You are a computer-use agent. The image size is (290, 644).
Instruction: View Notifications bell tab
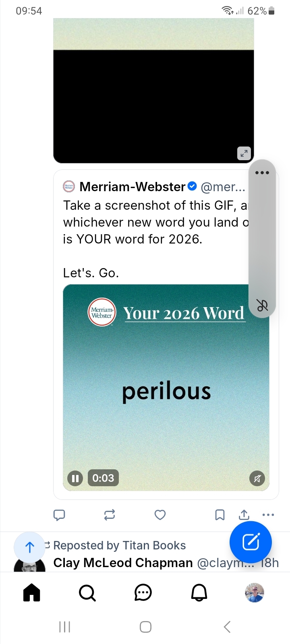[199, 592]
